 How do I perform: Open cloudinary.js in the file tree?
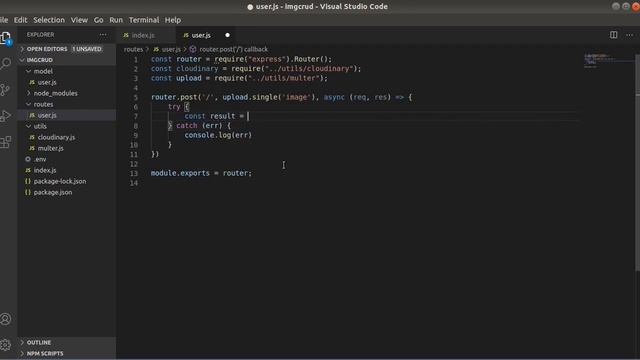(56, 137)
